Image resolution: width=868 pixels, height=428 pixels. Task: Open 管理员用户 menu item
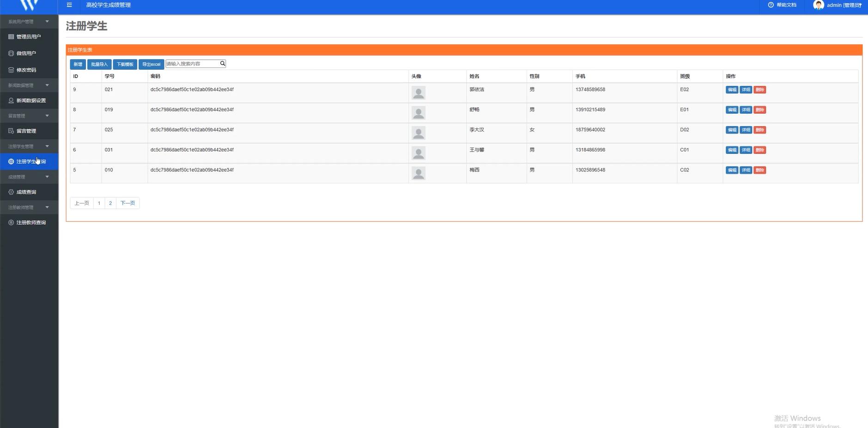[x=29, y=37]
